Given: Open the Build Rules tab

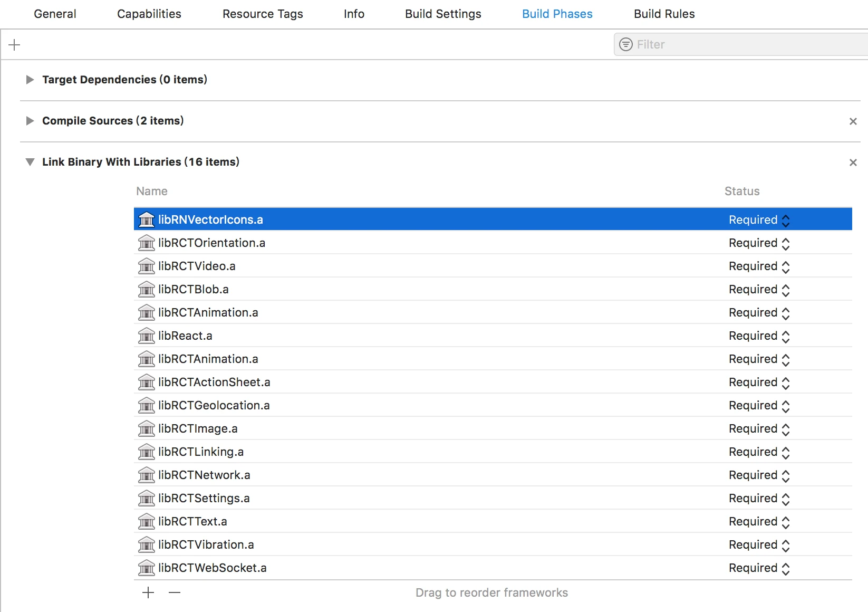Looking at the screenshot, I should [x=664, y=14].
